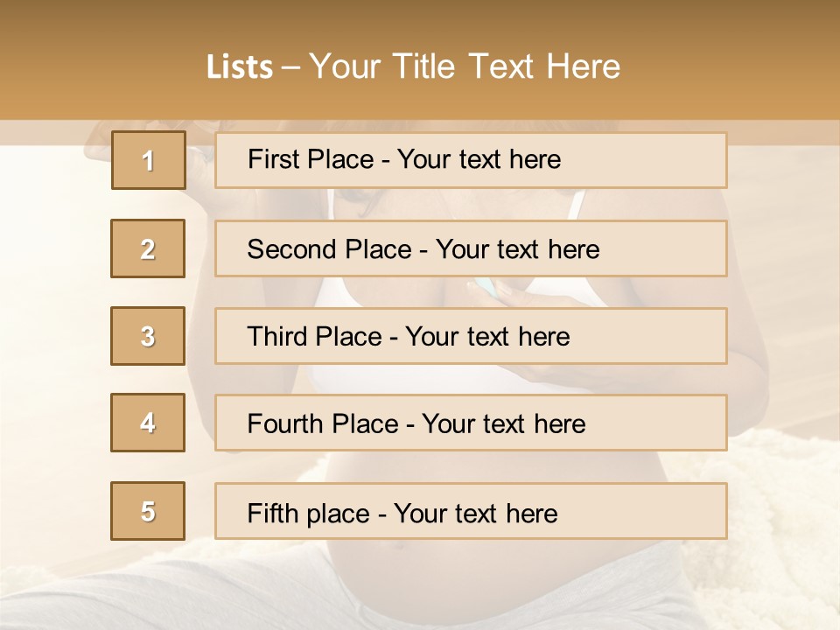840x630 pixels.
Task: Click 'Your Title Text Here' heading
Action: click(465, 66)
